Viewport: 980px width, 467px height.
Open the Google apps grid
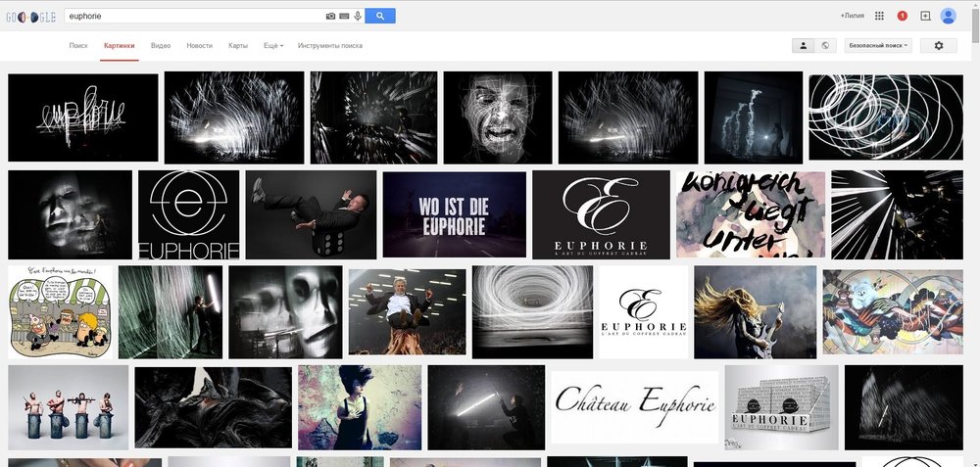[879, 16]
